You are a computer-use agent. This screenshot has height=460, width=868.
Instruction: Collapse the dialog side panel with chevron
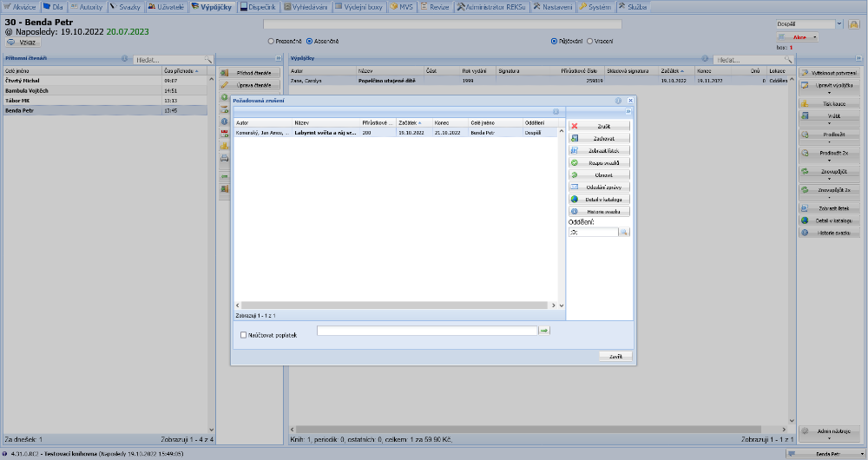[628, 112]
